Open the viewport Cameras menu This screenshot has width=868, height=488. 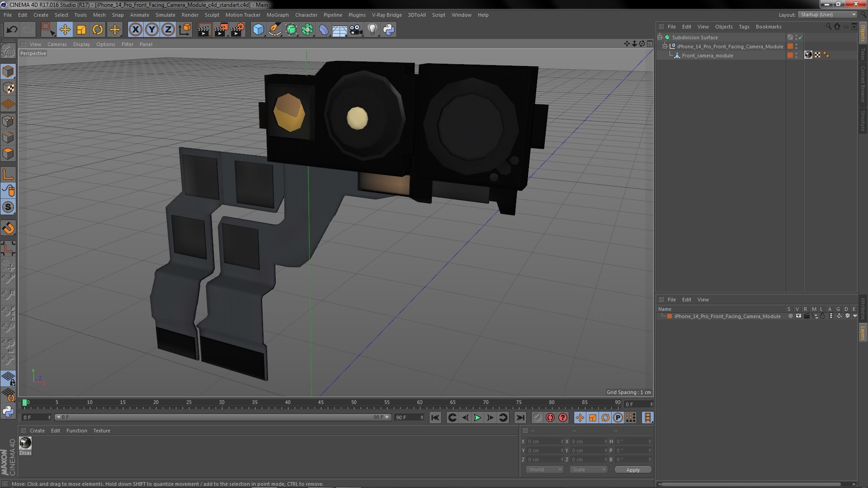(57, 44)
